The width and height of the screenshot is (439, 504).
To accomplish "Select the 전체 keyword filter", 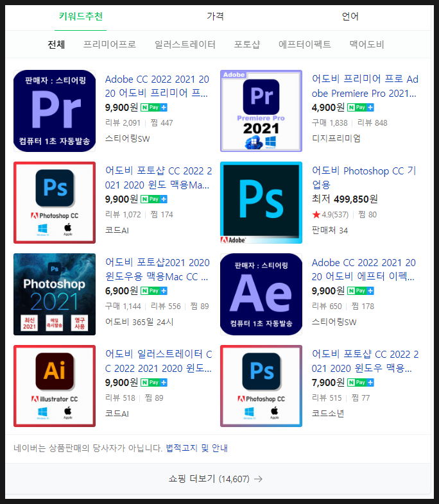I will point(56,44).
